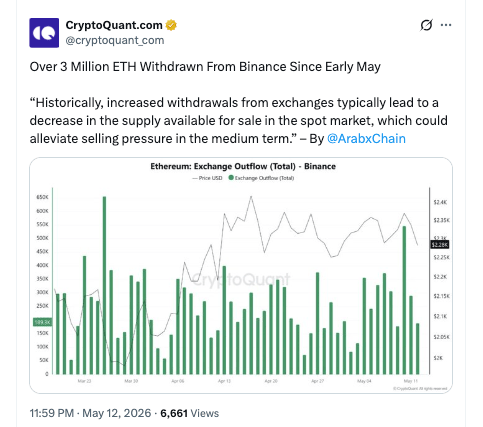The width and height of the screenshot is (483, 427).
Task: Open the three-dot more options menu
Action: click(x=446, y=25)
